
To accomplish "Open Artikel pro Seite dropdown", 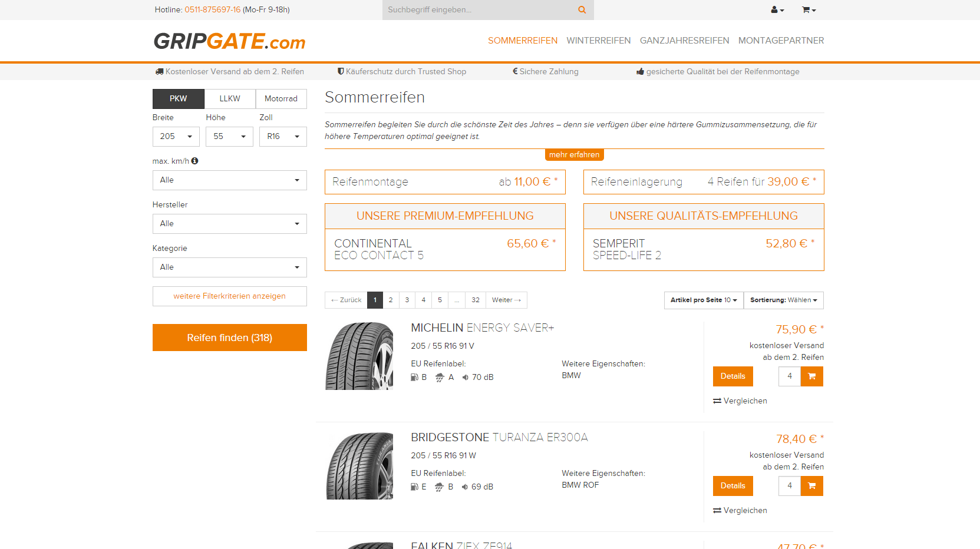I will click(704, 300).
